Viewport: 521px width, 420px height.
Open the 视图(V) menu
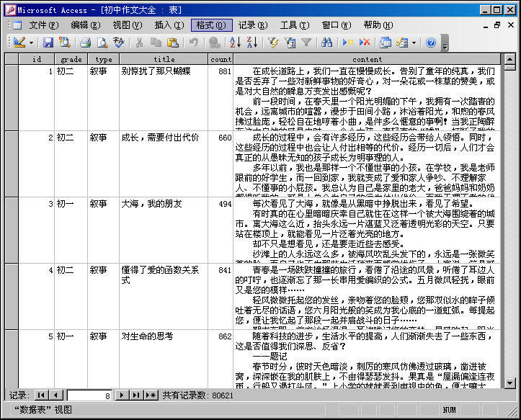tap(128, 25)
